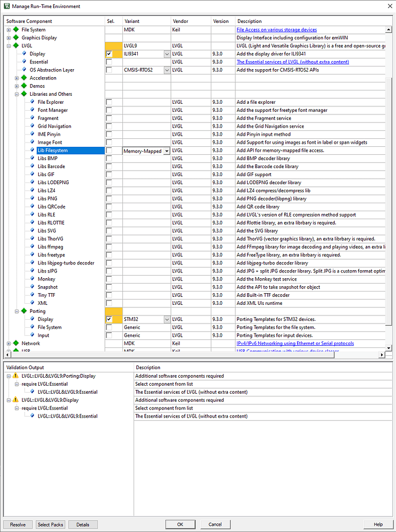The width and height of the screenshot is (396, 532).
Task: Select the Libs RLOTTIE tree row
Action: click(51, 222)
